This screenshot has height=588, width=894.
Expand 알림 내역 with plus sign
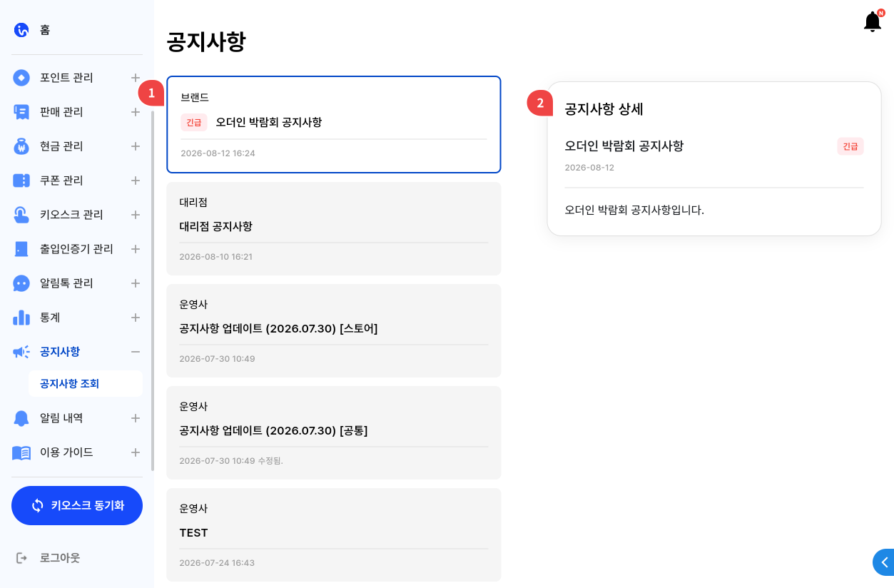pos(136,418)
